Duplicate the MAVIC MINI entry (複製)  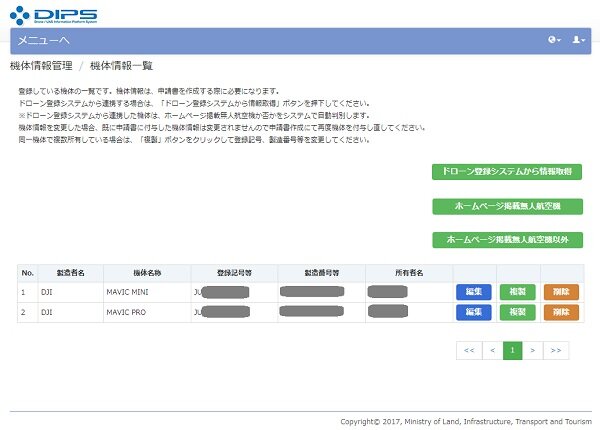pos(517,291)
